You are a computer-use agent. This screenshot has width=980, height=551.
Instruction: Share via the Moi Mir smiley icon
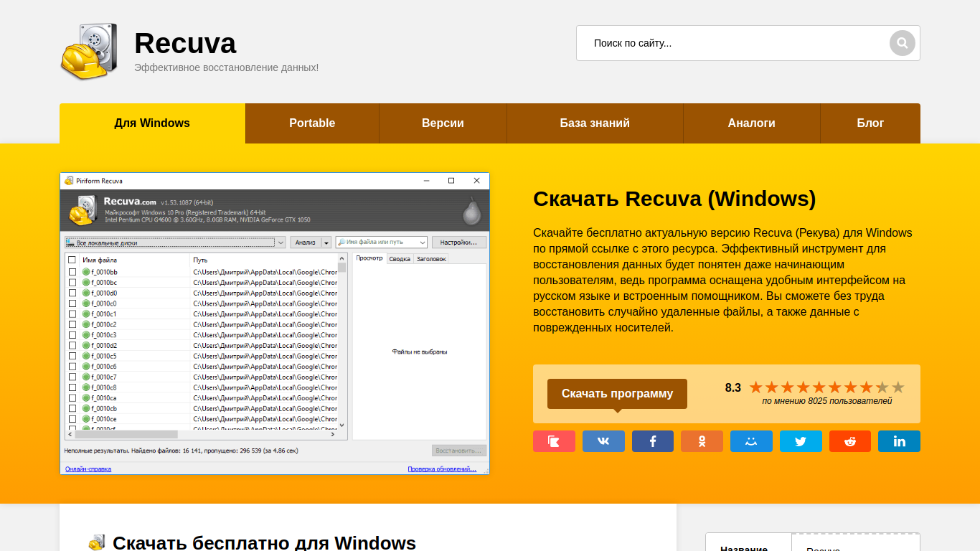(751, 441)
